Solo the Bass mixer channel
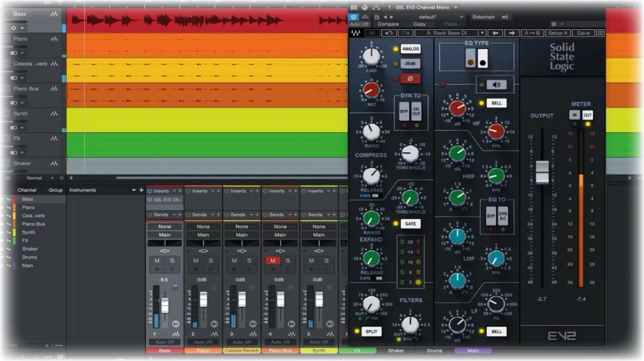 (172, 260)
